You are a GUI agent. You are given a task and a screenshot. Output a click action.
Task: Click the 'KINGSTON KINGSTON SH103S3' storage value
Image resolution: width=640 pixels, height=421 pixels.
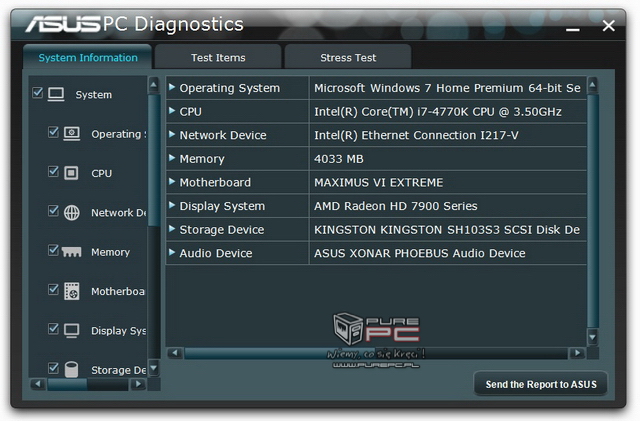[x=447, y=229]
